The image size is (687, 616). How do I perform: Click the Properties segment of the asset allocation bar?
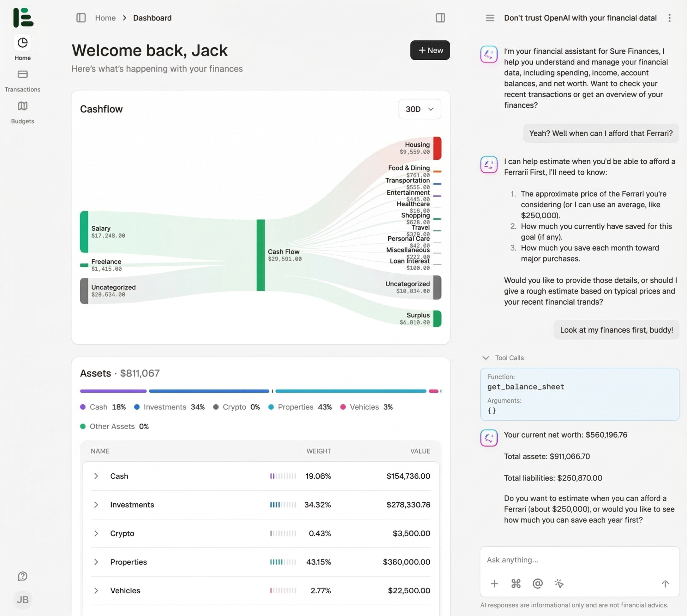[x=350, y=391]
